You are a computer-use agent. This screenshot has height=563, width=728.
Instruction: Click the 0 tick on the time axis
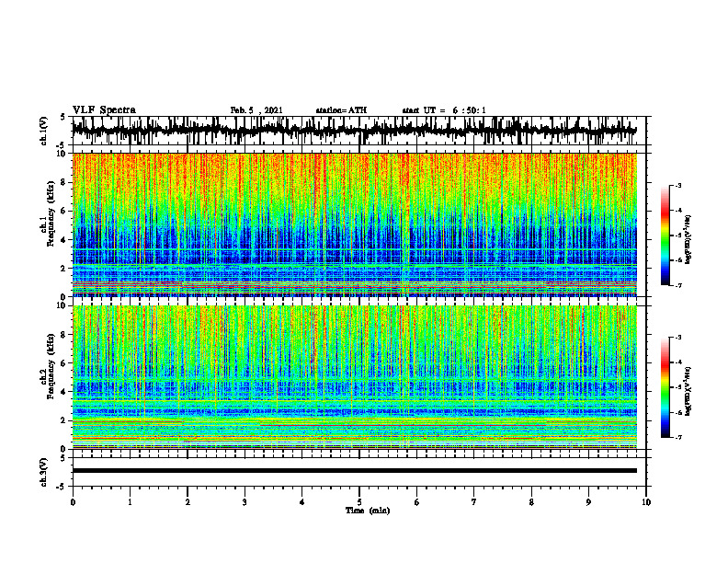point(73,502)
